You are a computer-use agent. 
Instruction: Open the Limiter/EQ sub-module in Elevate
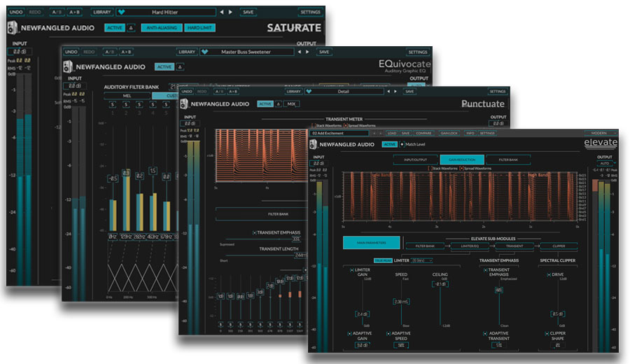point(470,246)
